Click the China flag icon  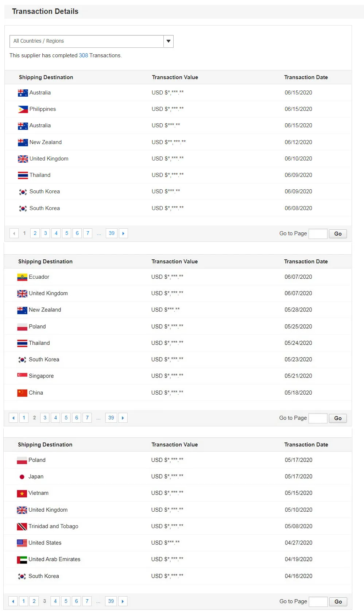tap(22, 393)
